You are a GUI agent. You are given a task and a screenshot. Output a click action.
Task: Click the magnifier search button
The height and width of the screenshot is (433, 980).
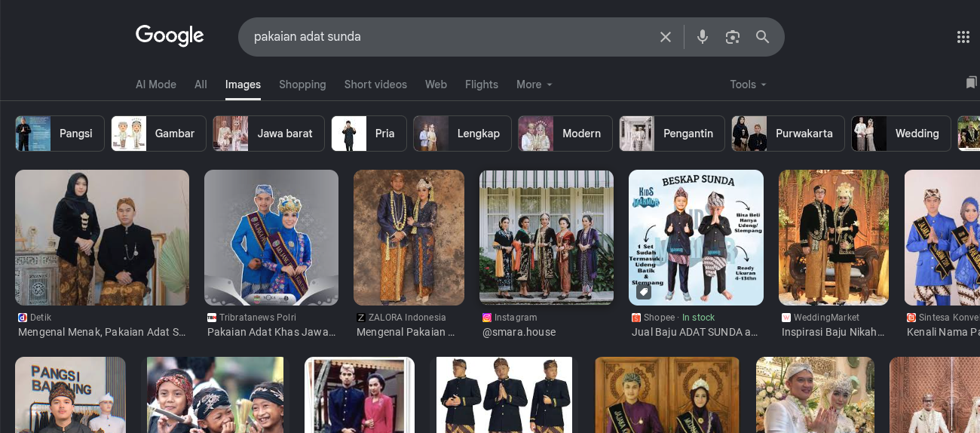tap(762, 37)
